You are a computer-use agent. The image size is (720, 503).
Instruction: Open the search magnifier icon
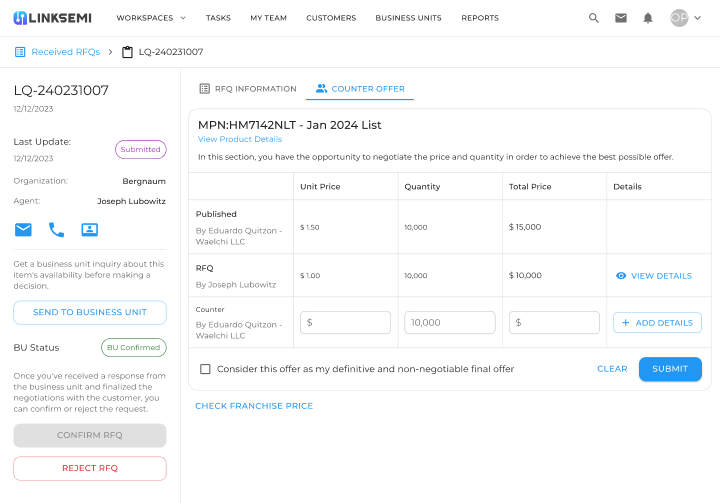[x=594, y=18]
